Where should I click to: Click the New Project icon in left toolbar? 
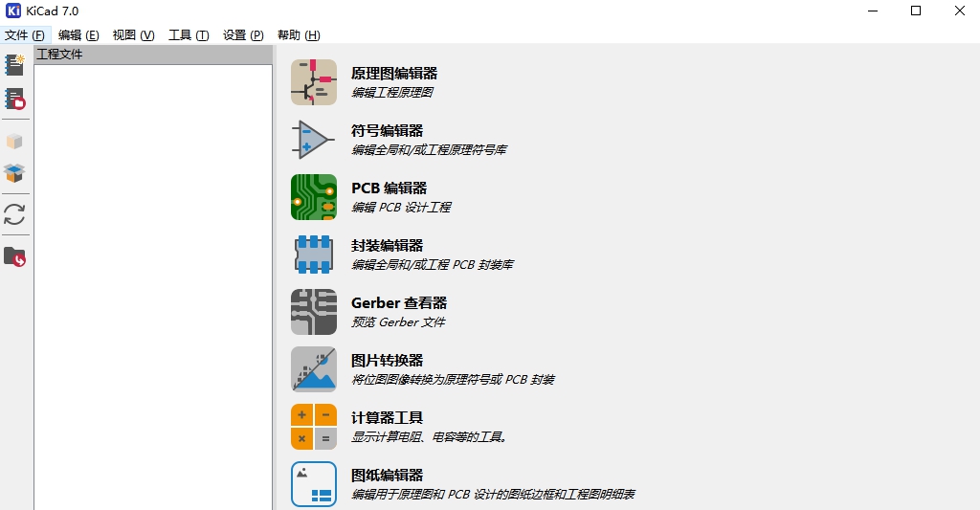click(x=14, y=65)
